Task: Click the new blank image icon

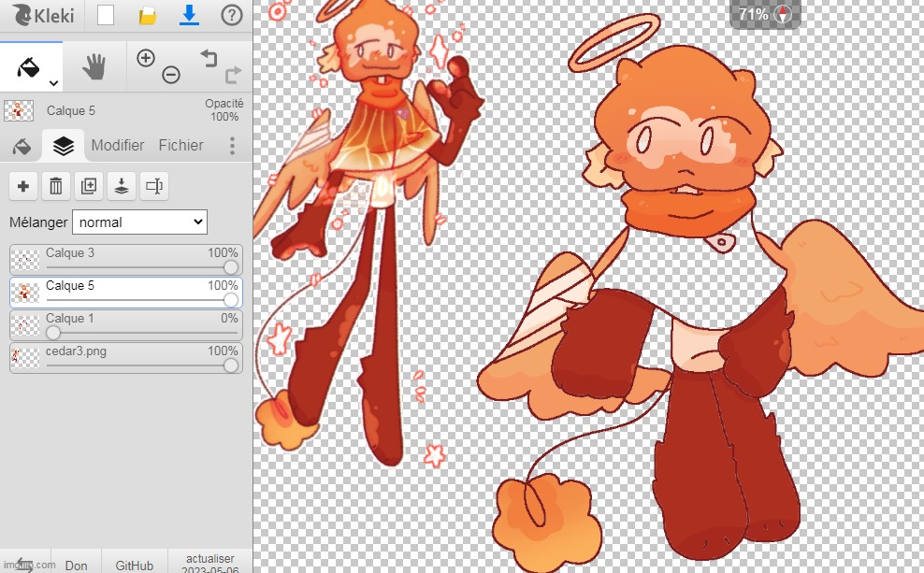Action: click(x=106, y=15)
